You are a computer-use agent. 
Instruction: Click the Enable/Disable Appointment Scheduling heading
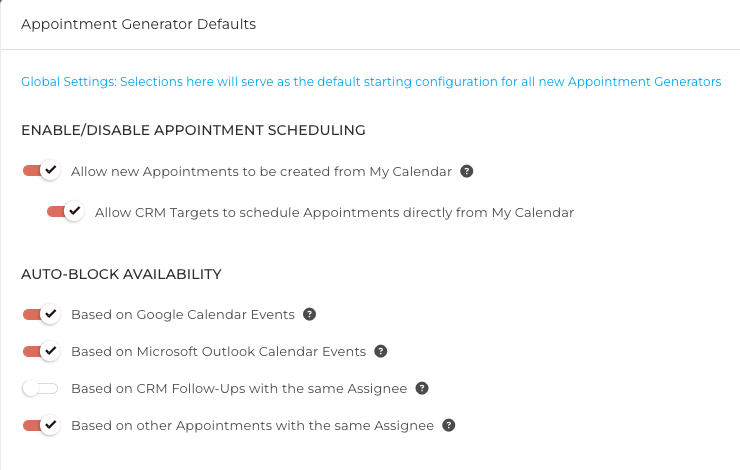tap(193, 130)
